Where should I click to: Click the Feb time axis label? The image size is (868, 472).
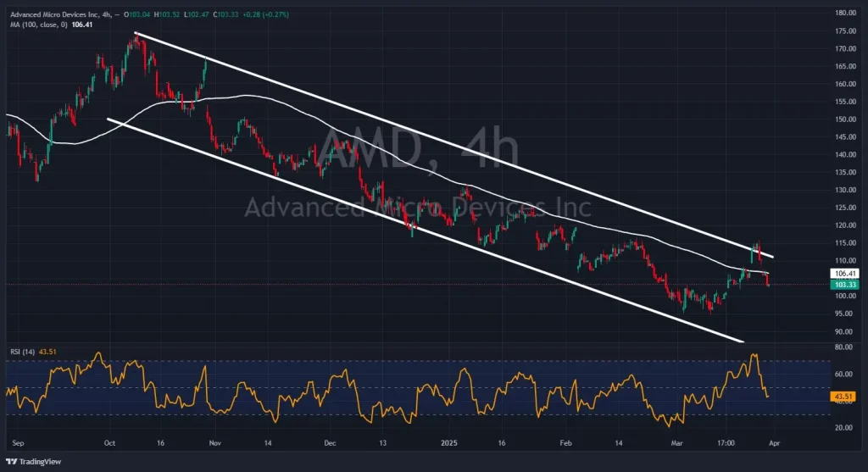click(565, 443)
